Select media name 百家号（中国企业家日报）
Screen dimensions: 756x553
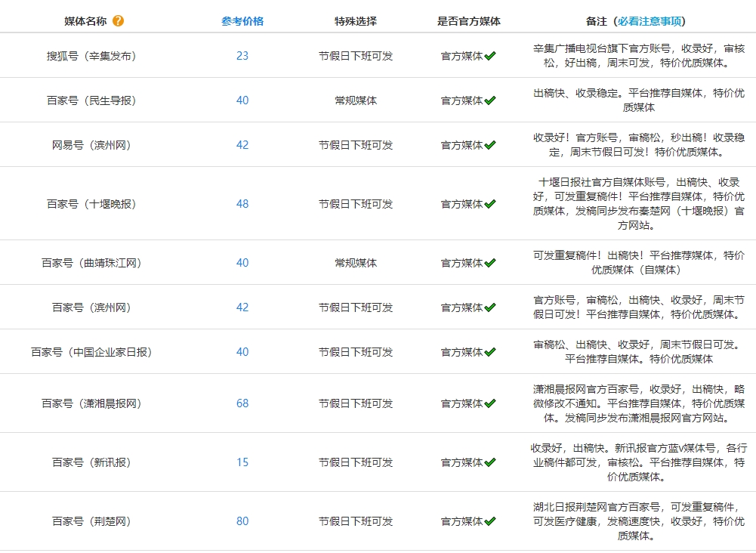click(91, 352)
